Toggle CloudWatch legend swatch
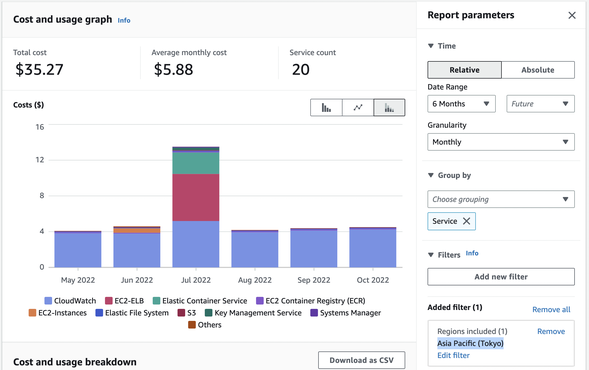589x370 pixels. tap(48, 301)
